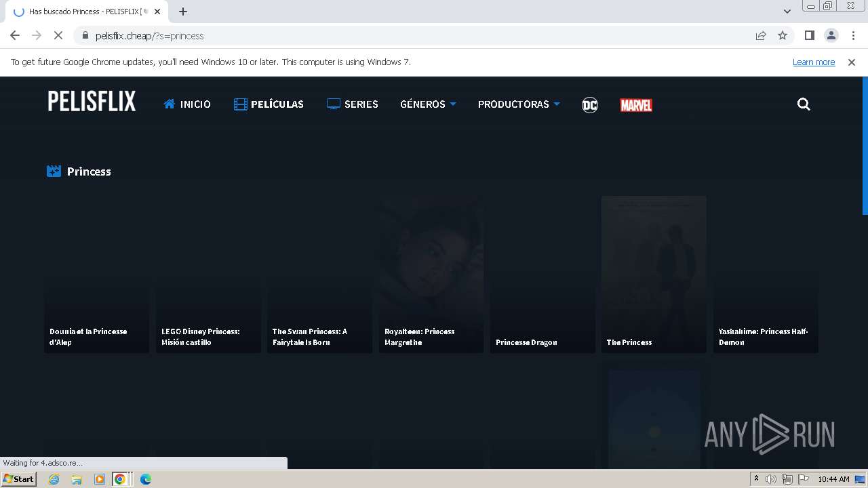
Task: Expand the GÉNEROS dropdown
Action: click(428, 104)
